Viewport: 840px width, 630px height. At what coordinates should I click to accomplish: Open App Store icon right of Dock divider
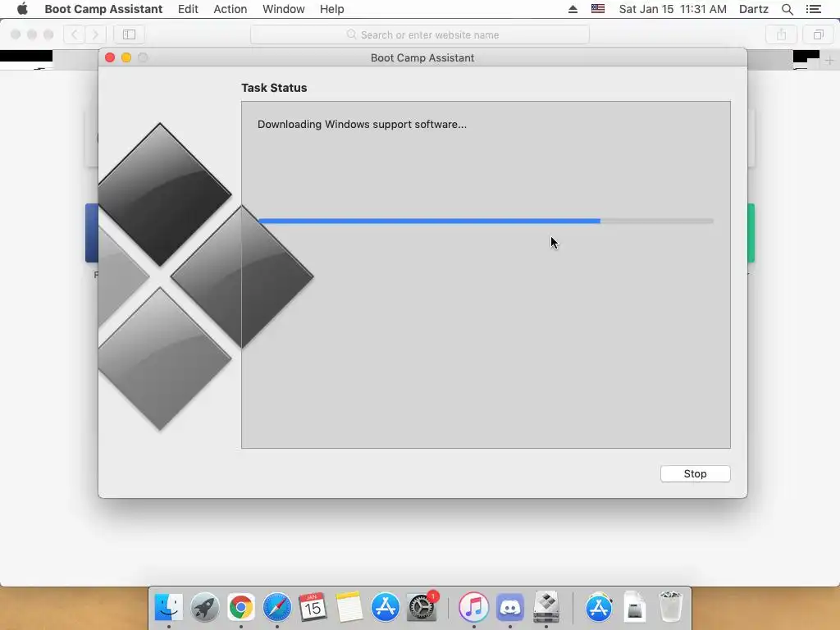click(x=599, y=607)
